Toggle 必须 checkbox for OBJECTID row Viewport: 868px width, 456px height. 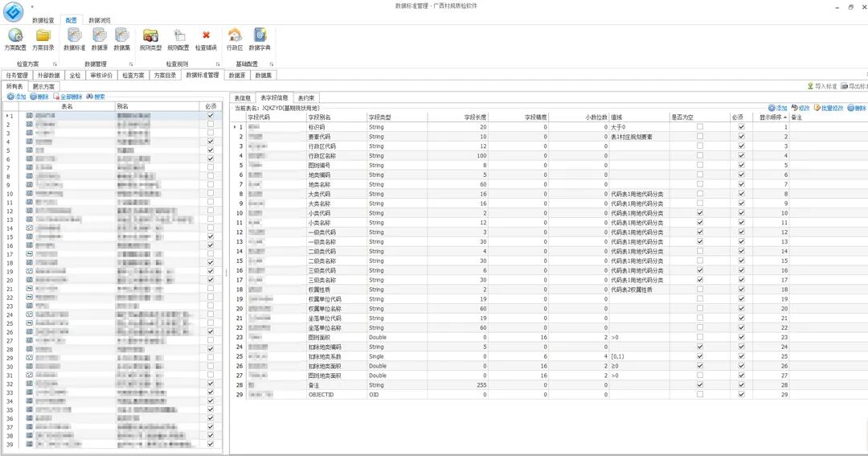[x=741, y=395]
